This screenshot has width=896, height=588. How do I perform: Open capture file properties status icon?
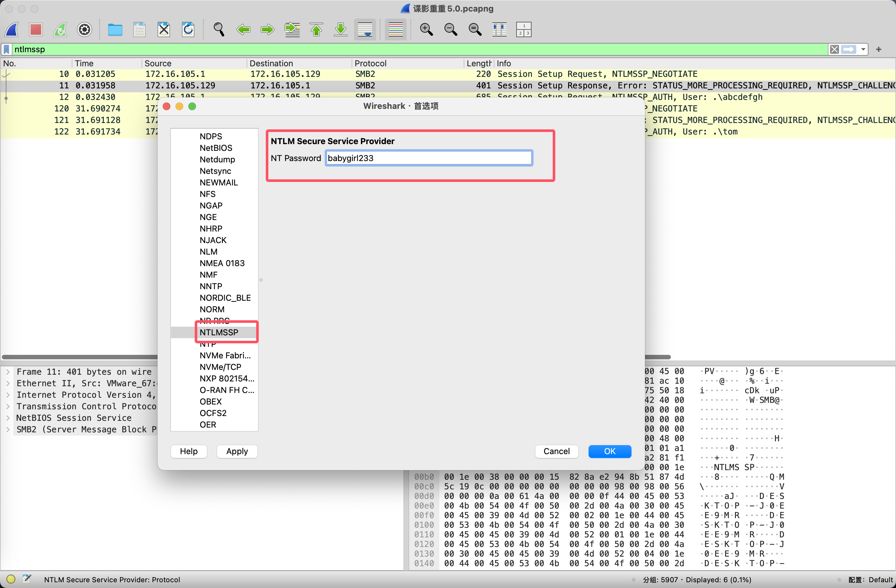27,579
